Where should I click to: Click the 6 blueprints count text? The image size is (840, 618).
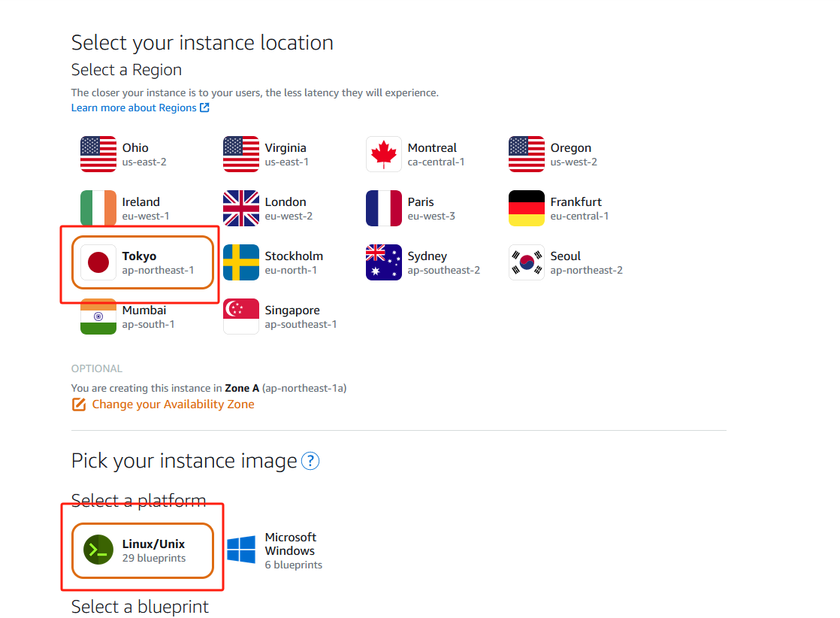294,565
